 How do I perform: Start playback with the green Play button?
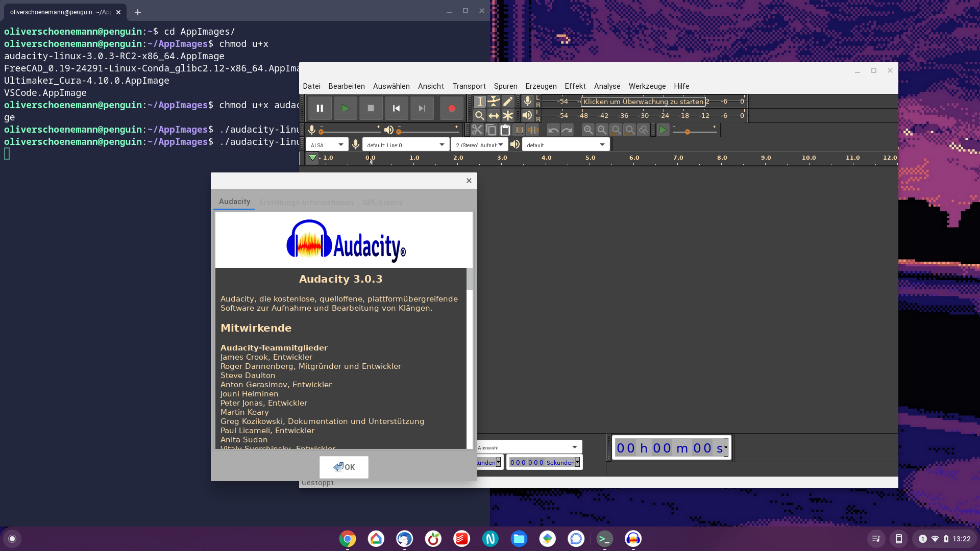(345, 108)
